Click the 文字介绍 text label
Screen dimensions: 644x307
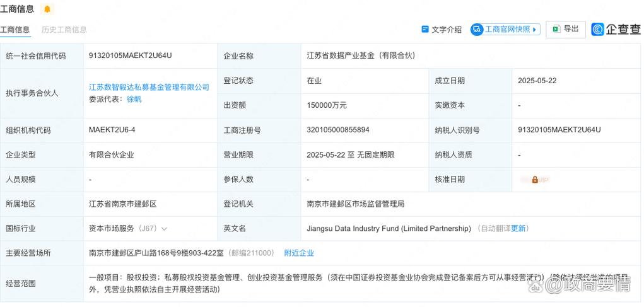(447, 30)
